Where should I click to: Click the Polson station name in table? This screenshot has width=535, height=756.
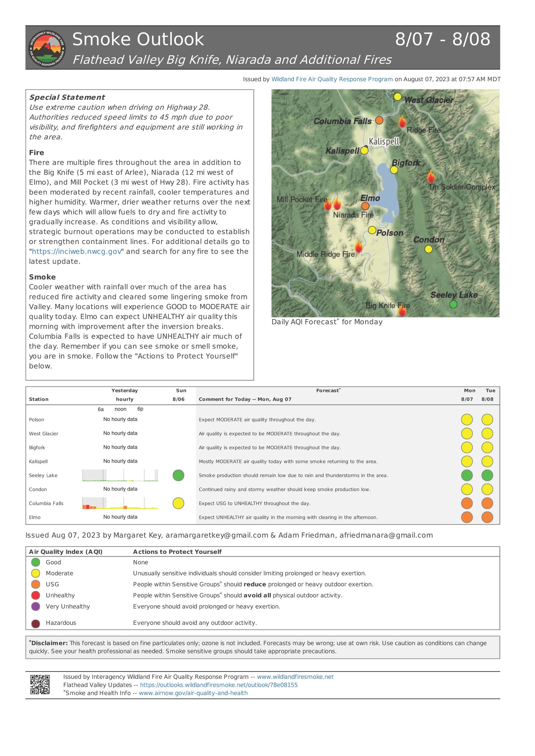[37, 420]
